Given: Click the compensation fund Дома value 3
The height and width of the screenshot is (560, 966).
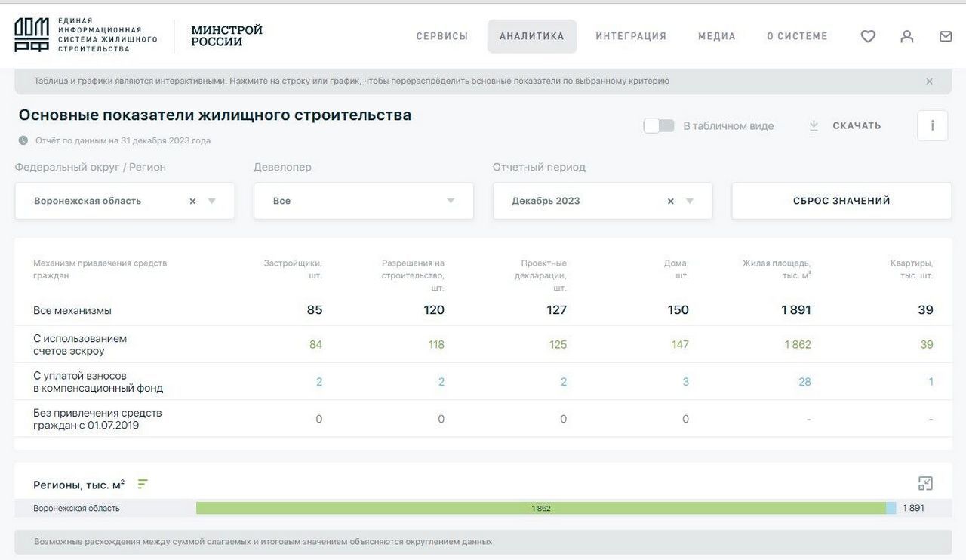Looking at the screenshot, I should pos(685,382).
